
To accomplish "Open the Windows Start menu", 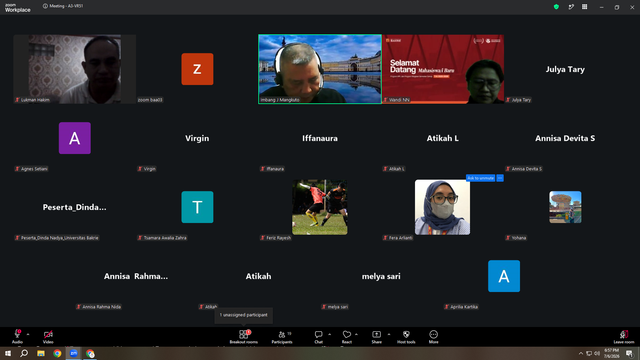I will point(8,353).
